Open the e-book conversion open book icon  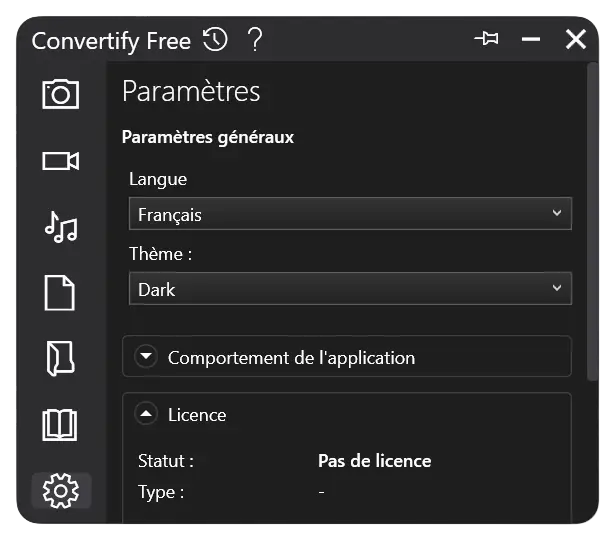point(60,425)
